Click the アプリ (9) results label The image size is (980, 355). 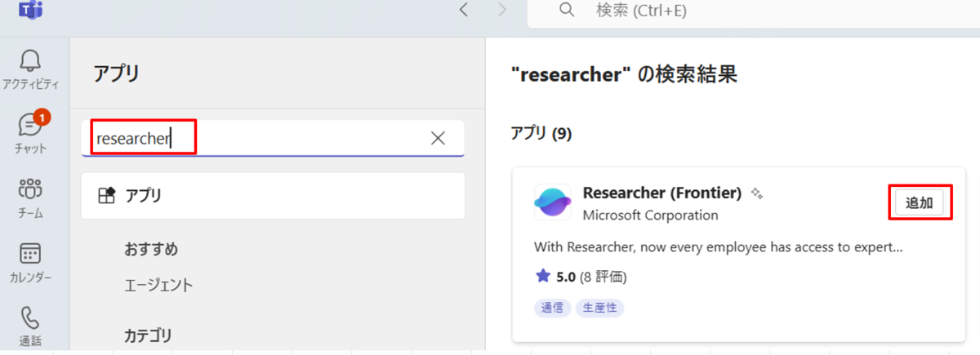coord(541,133)
